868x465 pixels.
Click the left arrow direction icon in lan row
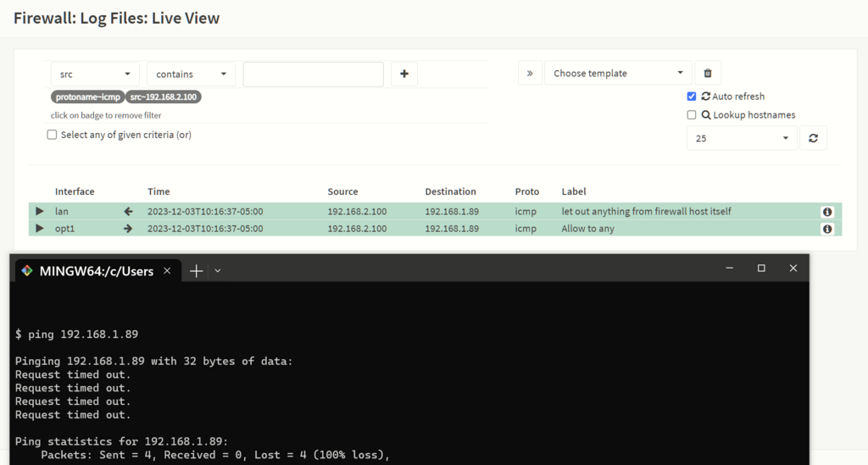pyautogui.click(x=128, y=211)
